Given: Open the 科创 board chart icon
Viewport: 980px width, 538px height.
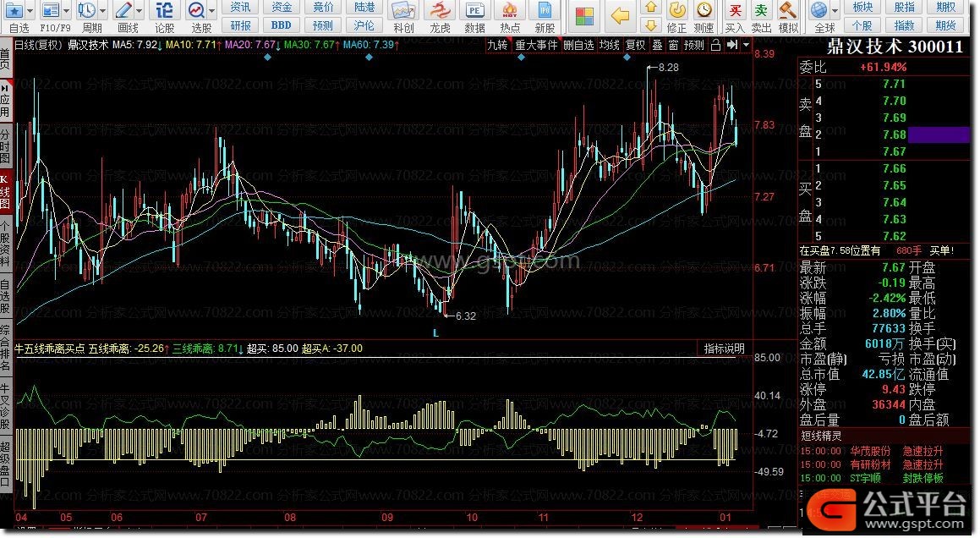Looking at the screenshot, I should tap(403, 11).
